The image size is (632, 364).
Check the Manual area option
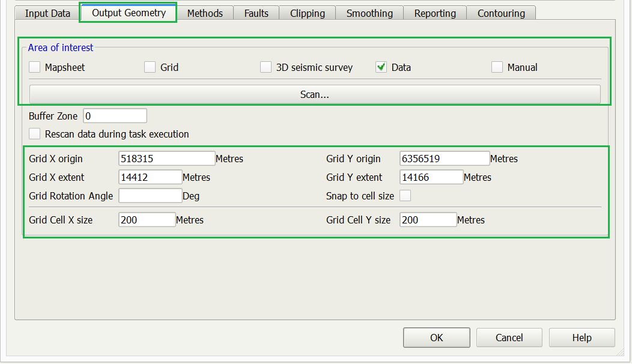tap(497, 67)
